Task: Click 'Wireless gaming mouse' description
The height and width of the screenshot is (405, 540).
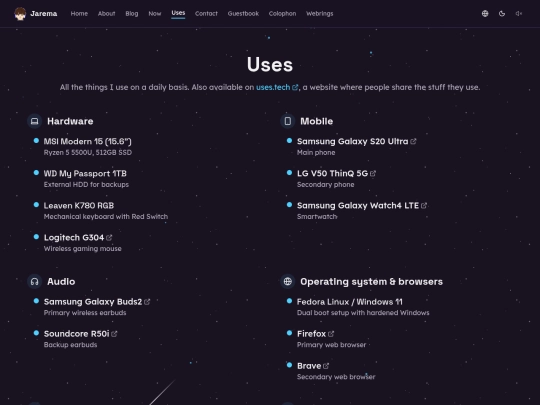Action: (x=83, y=249)
